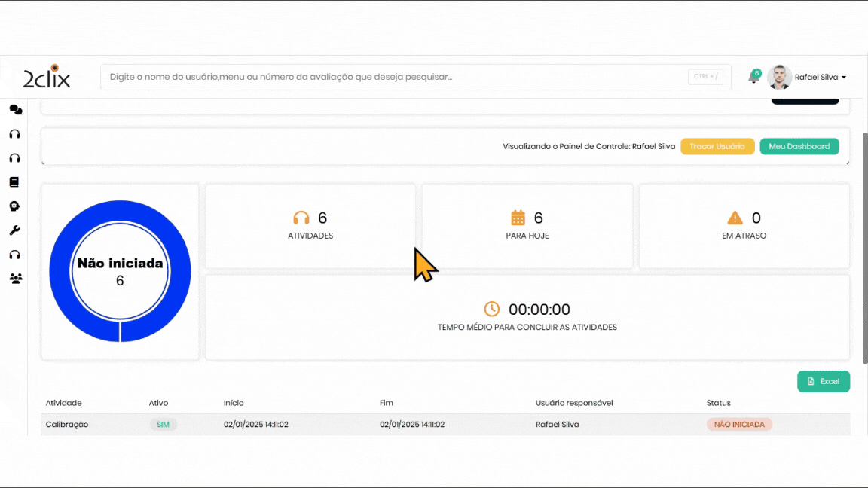Open the notifications bell icon

[753, 77]
